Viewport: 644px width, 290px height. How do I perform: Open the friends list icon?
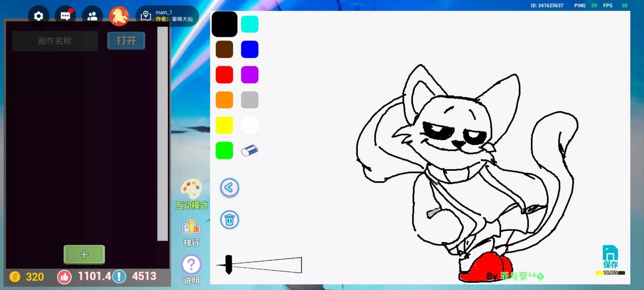point(92,16)
